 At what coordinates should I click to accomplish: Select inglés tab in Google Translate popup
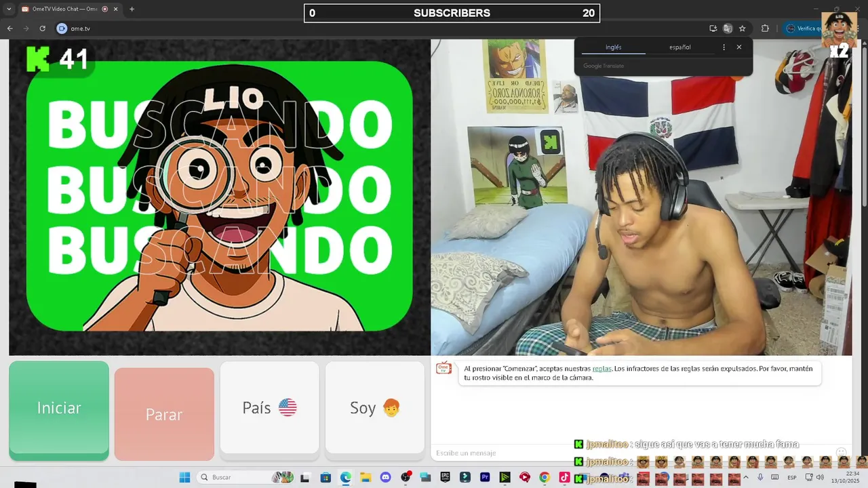coord(613,47)
